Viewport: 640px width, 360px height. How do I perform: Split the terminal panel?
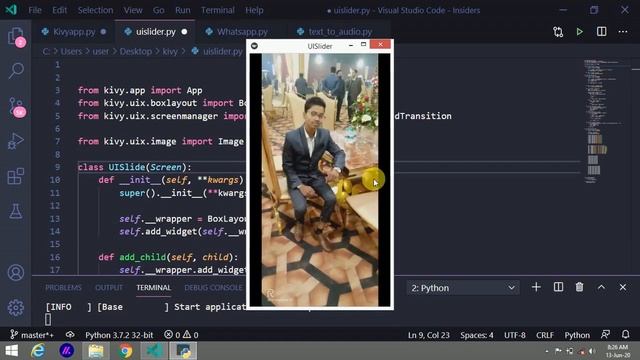coord(558,287)
